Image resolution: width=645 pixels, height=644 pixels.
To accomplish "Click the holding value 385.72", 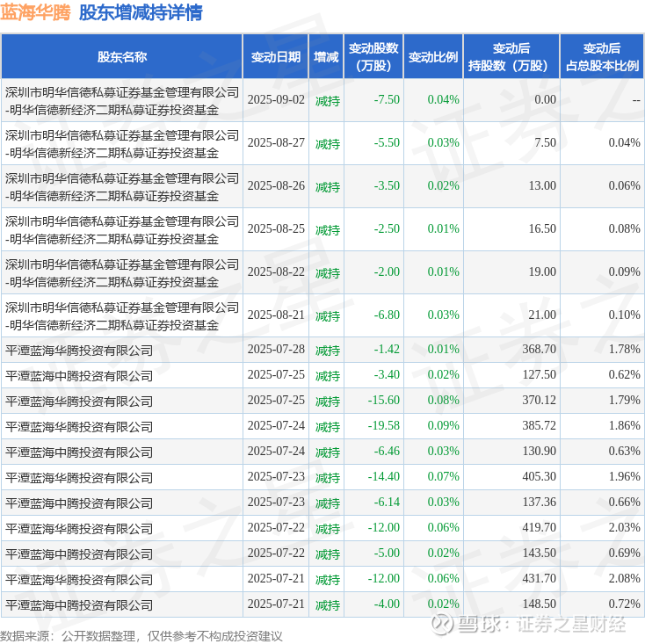I will [540, 425].
